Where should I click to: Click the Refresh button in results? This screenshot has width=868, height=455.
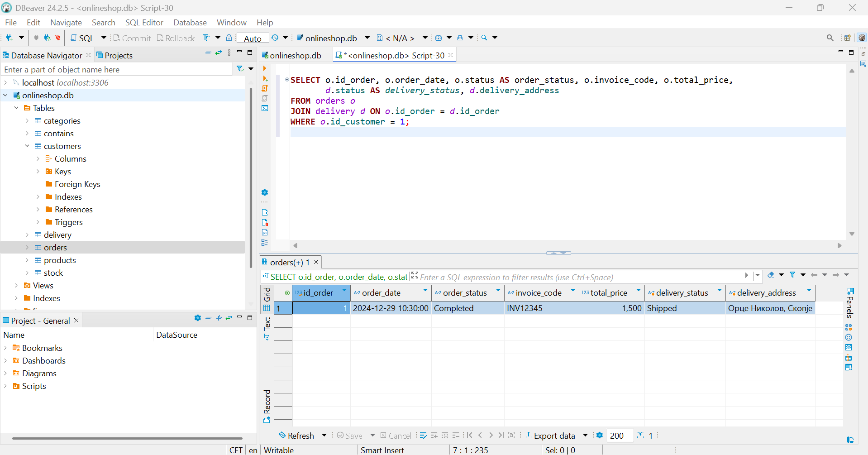pos(296,436)
